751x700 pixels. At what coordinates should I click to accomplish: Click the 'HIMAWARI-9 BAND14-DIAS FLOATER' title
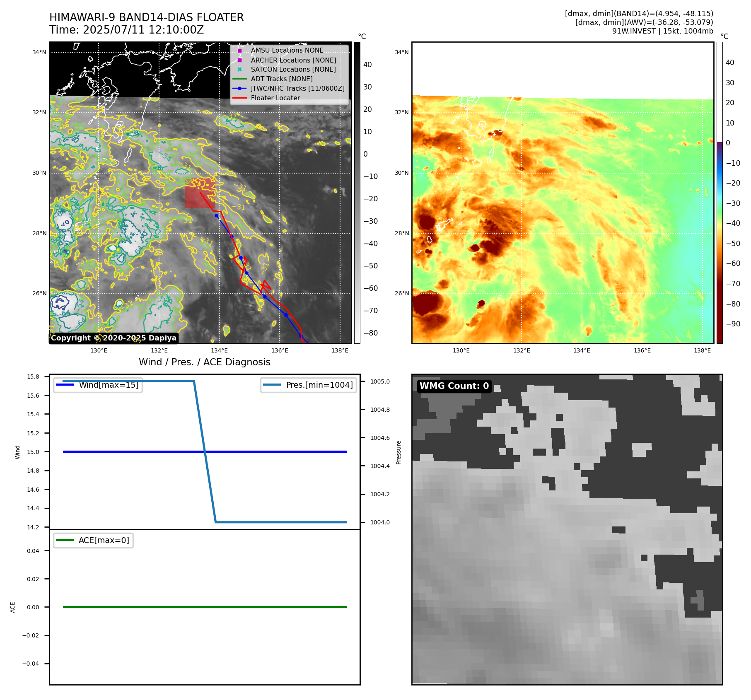click(x=147, y=17)
